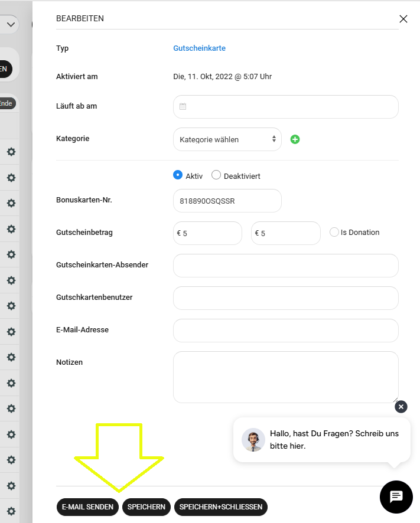Open the Kategorie wählen dropdown
This screenshot has height=523, width=420.
click(227, 139)
